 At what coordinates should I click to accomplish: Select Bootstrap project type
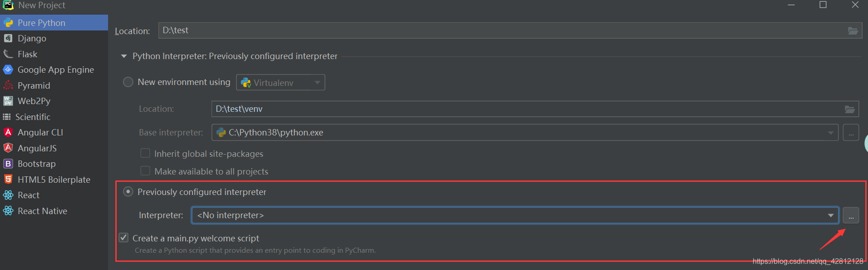pyautogui.click(x=54, y=164)
